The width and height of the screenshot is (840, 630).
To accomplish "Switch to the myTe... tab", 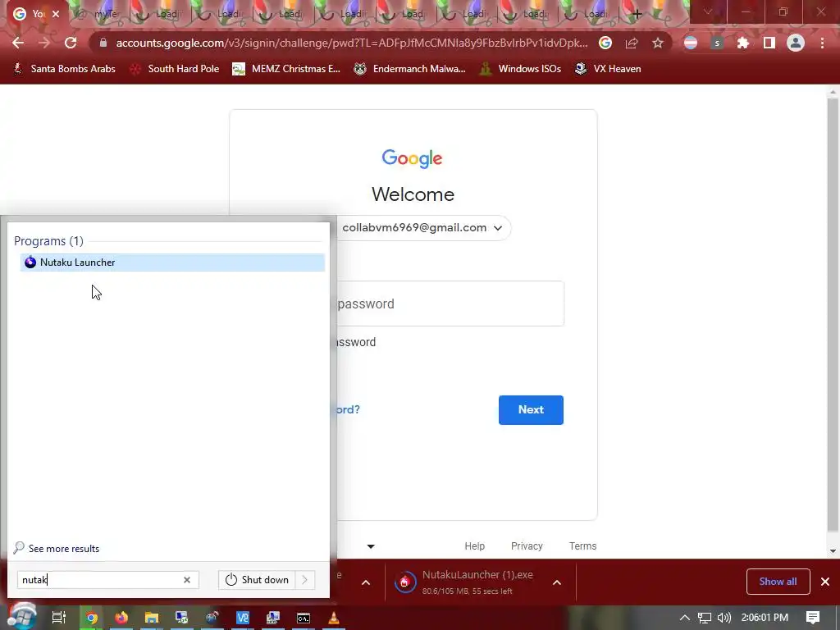I will click(x=100, y=14).
